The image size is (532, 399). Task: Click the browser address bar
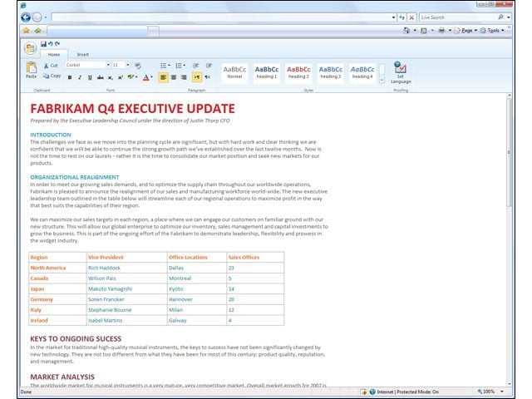pyautogui.click(x=221, y=17)
